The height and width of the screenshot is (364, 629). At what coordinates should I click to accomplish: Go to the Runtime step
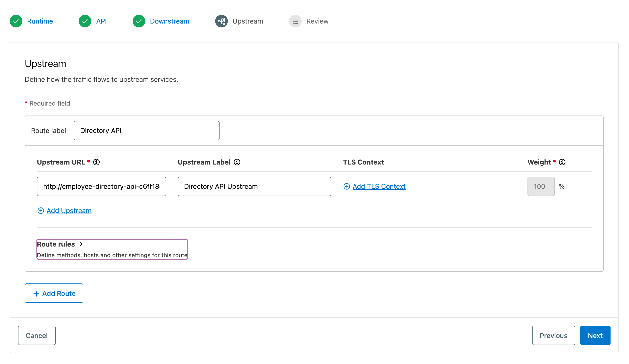pos(40,21)
